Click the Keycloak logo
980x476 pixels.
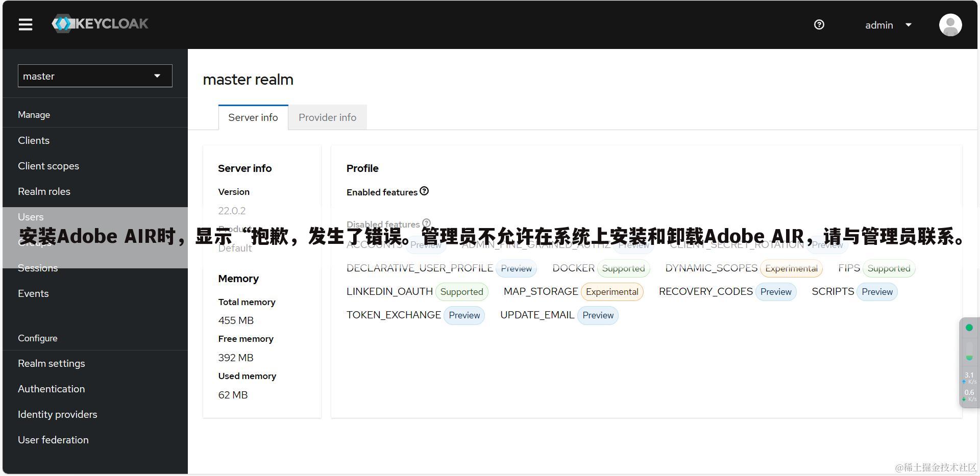tap(100, 23)
